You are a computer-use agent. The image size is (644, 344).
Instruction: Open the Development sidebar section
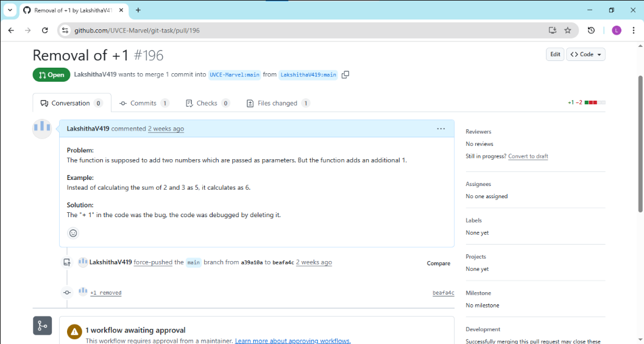483,329
